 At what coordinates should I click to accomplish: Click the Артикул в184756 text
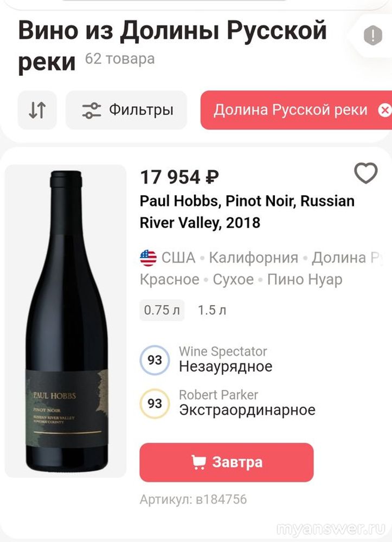[x=193, y=499]
